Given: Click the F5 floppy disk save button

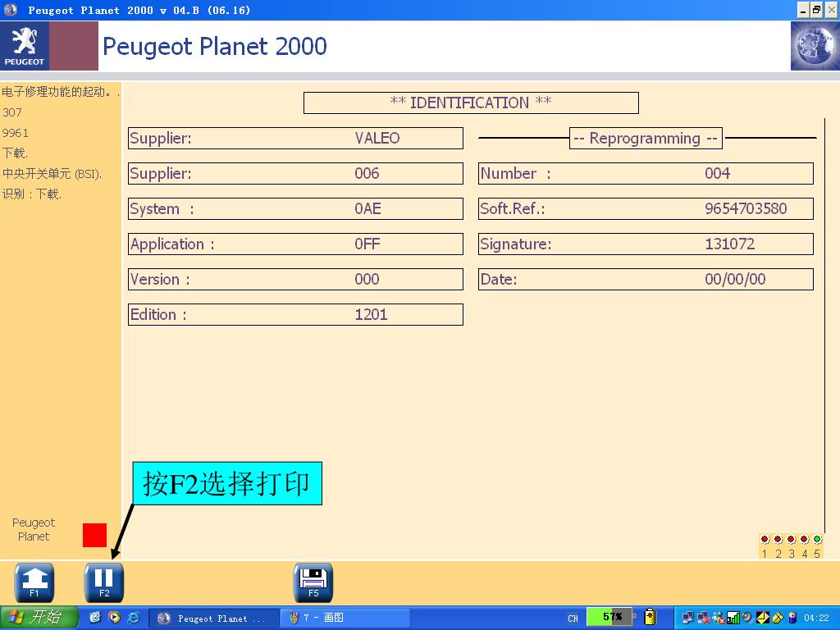Looking at the screenshot, I should [x=313, y=583].
